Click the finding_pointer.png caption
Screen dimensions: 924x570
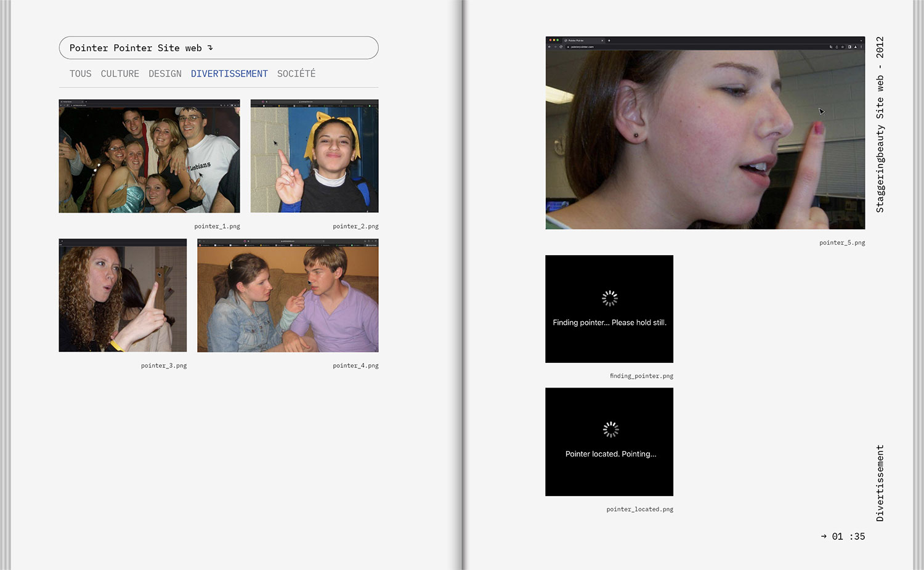coord(641,376)
